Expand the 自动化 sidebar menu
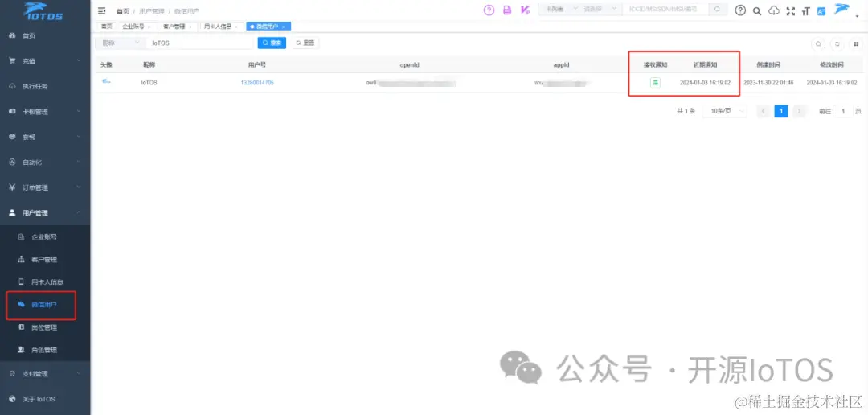Viewport: 868px width, 415px height. [x=45, y=162]
